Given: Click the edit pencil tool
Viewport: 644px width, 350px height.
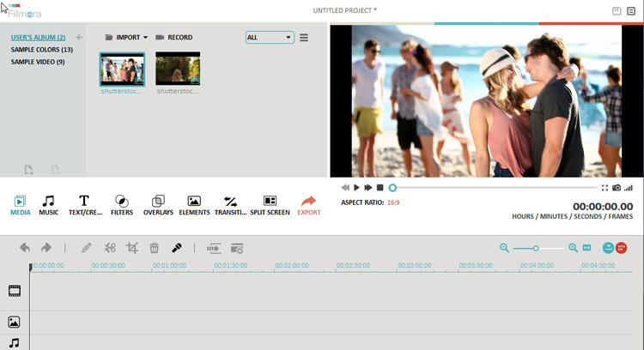Looking at the screenshot, I should tap(86, 248).
